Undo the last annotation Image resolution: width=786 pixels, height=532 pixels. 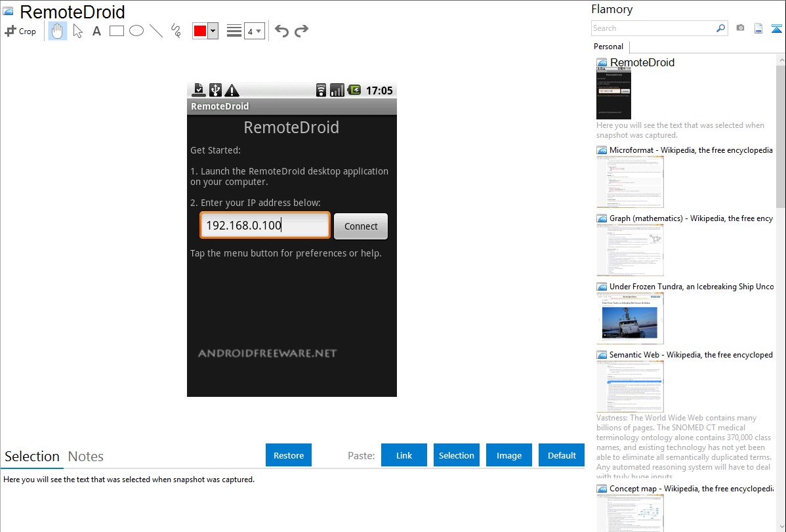281,31
